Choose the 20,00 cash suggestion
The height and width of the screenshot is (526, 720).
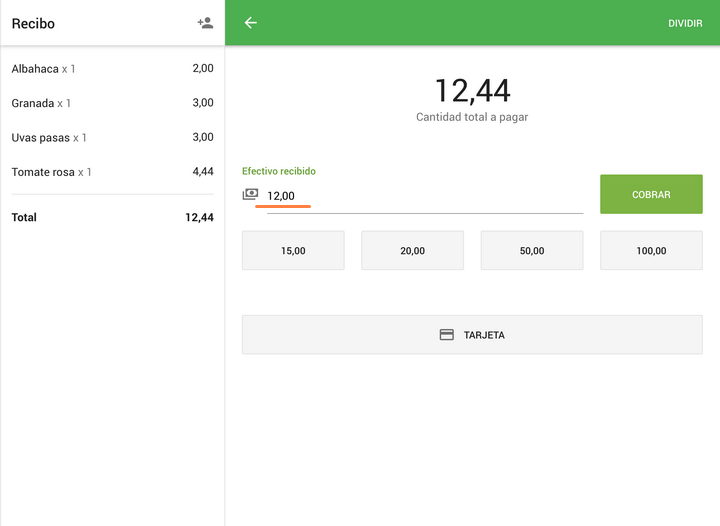(x=412, y=251)
